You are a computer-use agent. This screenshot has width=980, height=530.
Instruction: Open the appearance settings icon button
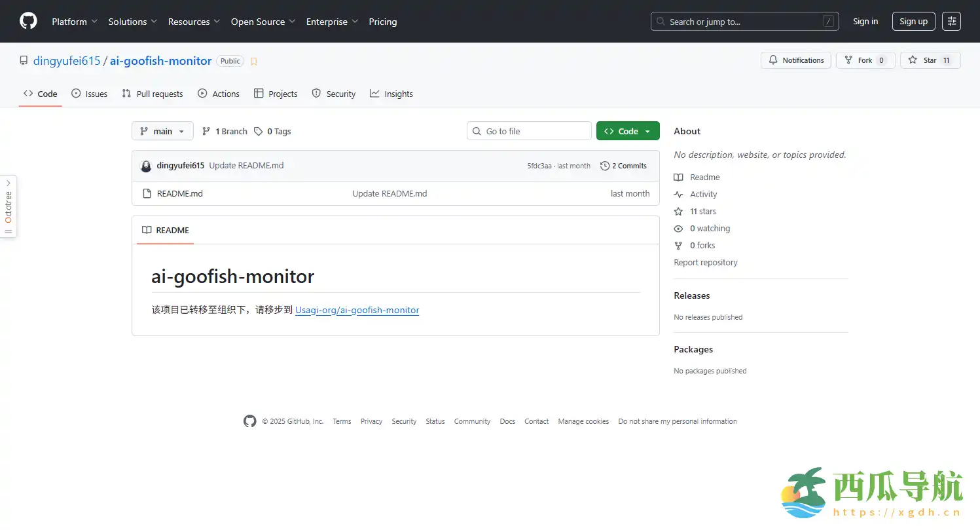pyautogui.click(x=951, y=22)
